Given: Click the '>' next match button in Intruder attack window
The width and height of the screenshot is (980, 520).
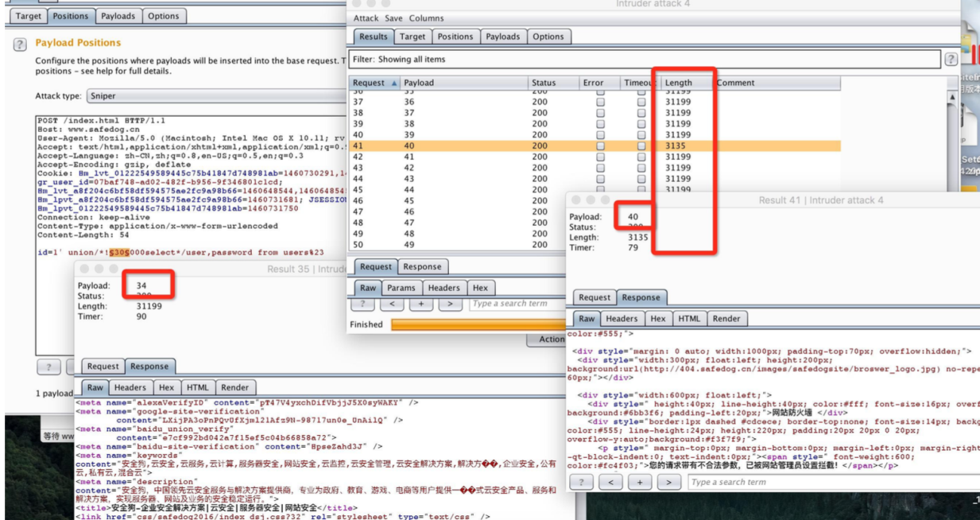Looking at the screenshot, I should coord(450,304).
